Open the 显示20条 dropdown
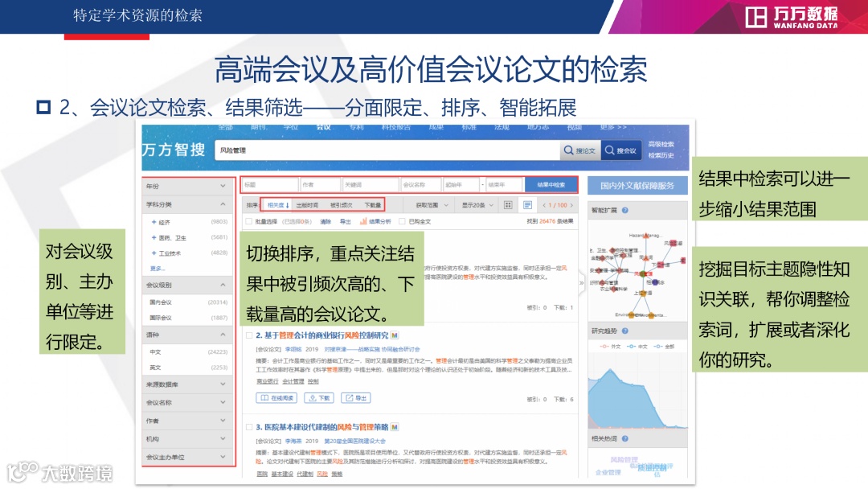Screen dimensions: 868x489 [x=477, y=205]
